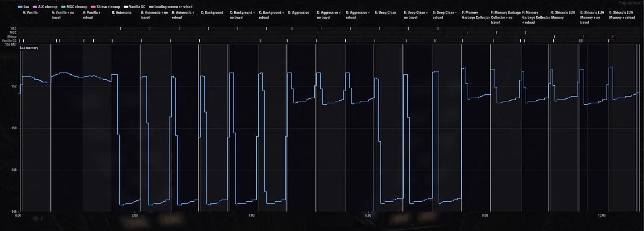The height and width of the screenshot is (231, 644).
Task: Click 'G: Shissu's LUA Memory + reload' heading
Action: click(x=622, y=15)
